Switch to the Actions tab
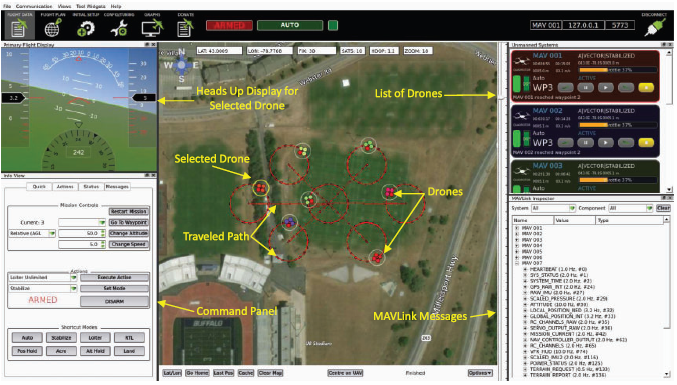This screenshot has width=677, height=385. pyautogui.click(x=65, y=187)
